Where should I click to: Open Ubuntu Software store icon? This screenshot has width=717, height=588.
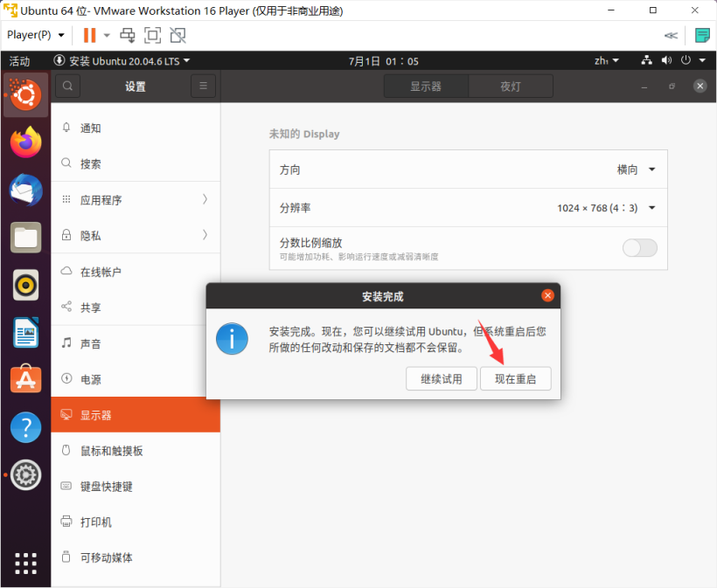click(25, 379)
